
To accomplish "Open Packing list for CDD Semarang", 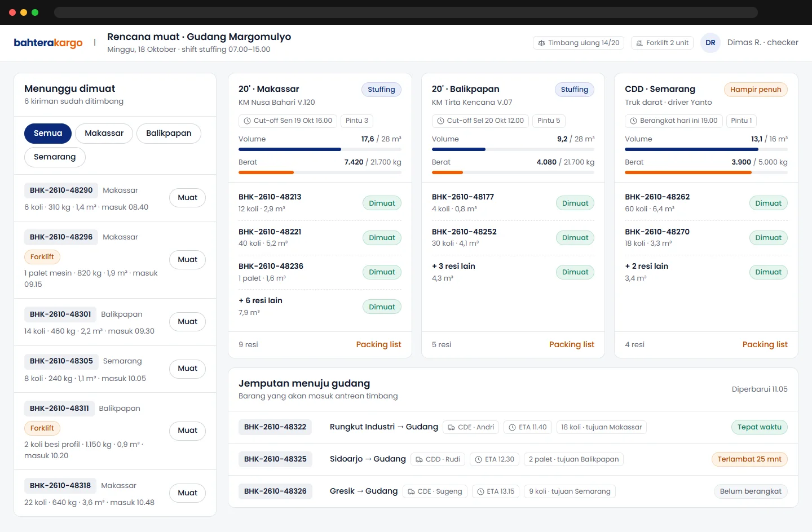I will point(765,344).
